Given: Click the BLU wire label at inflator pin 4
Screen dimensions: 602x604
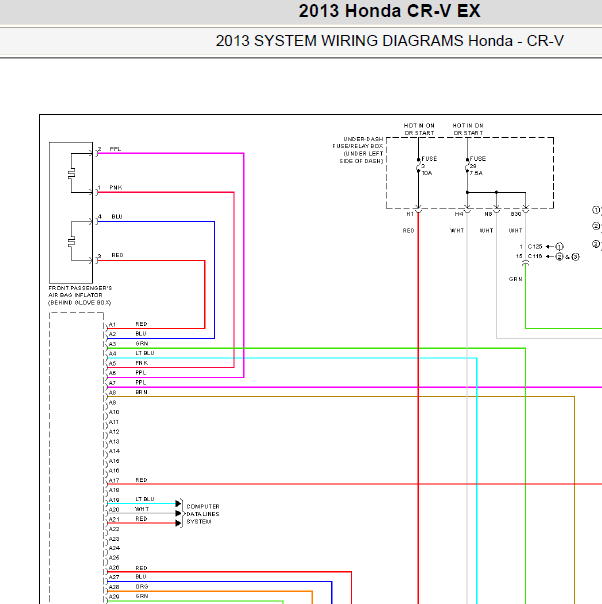Looking at the screenshot, I should (x=117, y=217).
